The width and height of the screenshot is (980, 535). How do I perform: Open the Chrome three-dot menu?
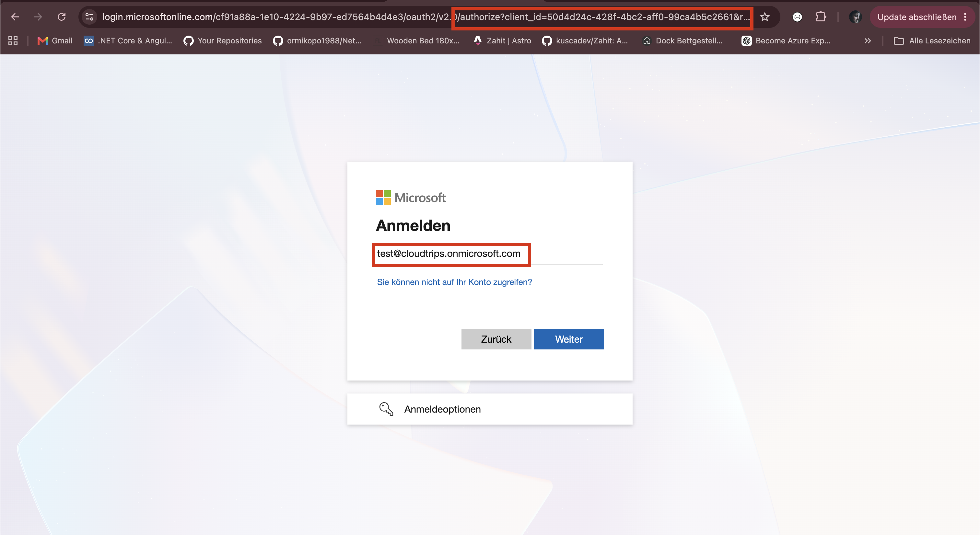point(965,17)
